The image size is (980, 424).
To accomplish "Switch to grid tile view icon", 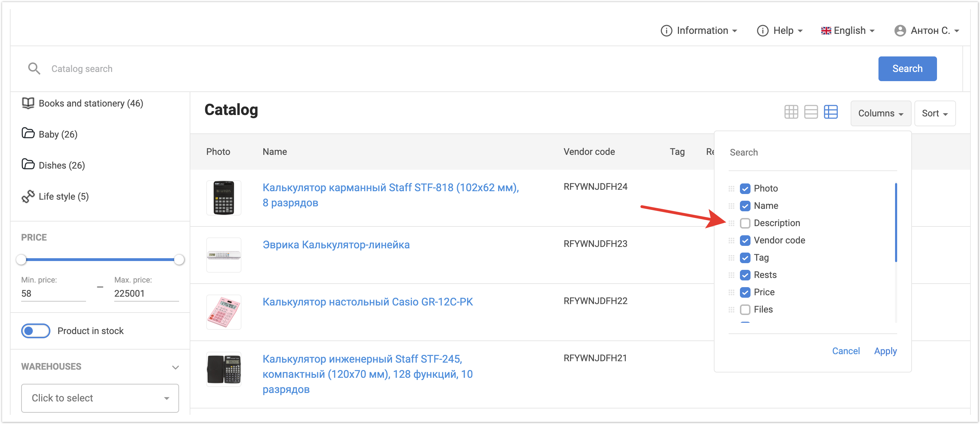I will pyautogui.click(x=791, y=112).
